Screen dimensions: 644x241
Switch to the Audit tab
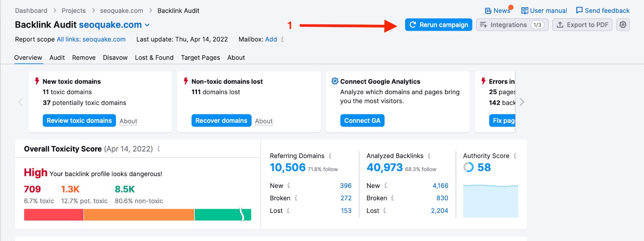coord(57,58)
